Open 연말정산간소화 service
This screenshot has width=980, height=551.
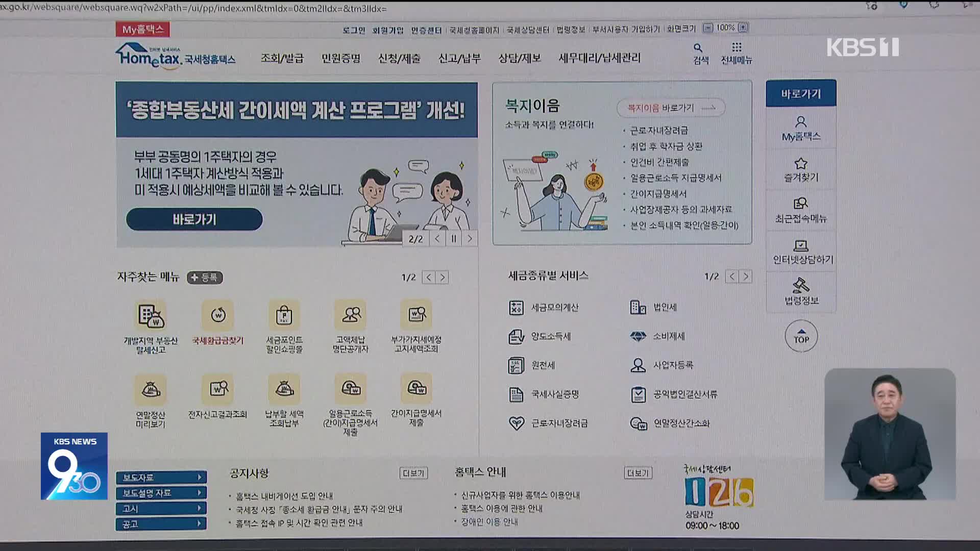tap(670, 423)
